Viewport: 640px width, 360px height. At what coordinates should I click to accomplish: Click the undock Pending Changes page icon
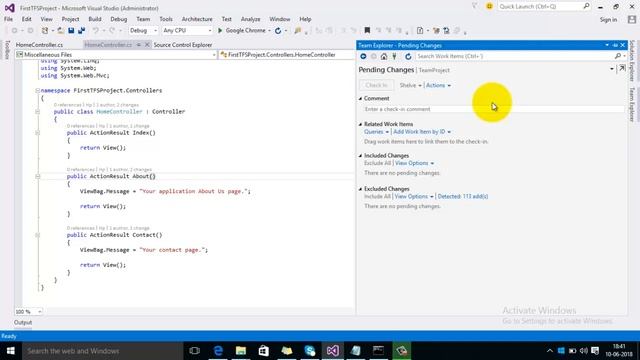pyautogui.click(x=622, y=69)
